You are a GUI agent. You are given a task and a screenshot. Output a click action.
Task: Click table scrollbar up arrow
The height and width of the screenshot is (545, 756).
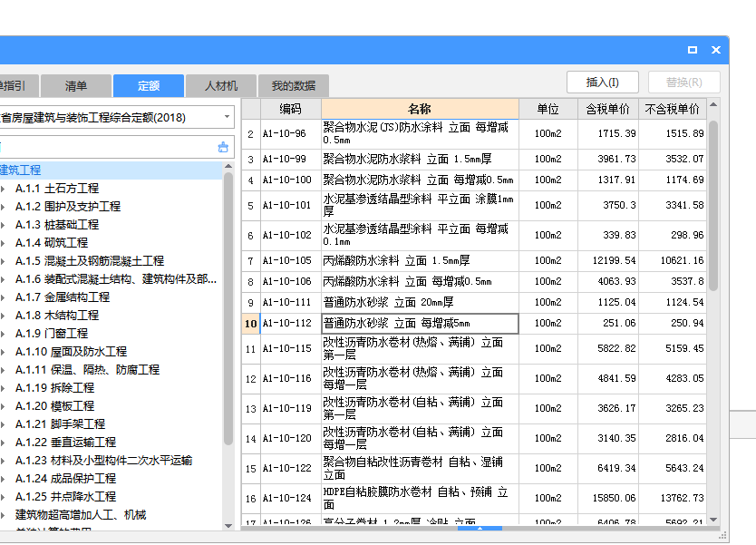coord(713,104)
